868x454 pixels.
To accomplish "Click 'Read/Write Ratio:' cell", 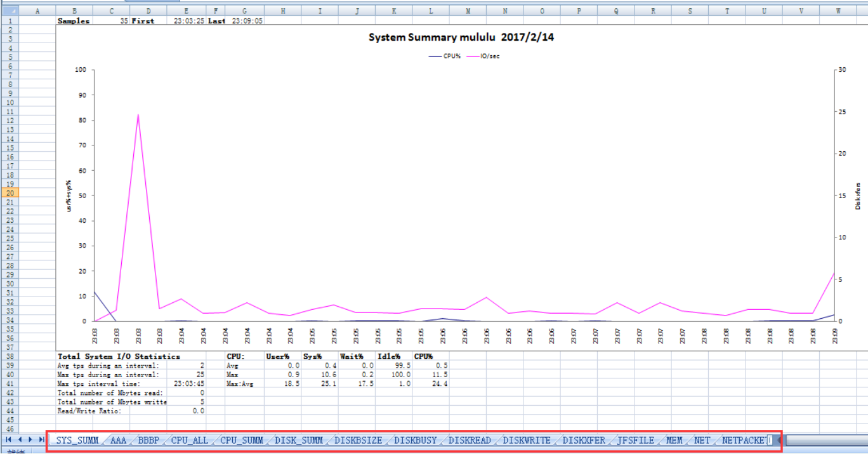I will coord(89,411).
